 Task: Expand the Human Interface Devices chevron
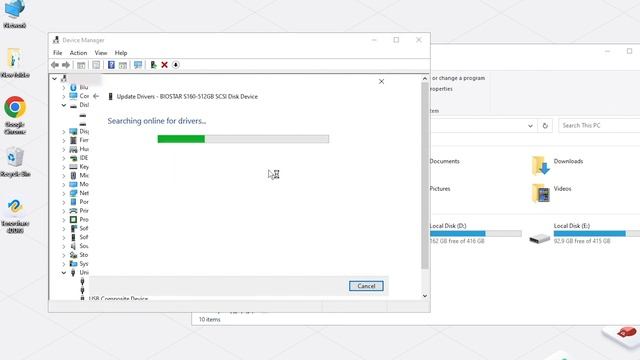pos(64,149)
